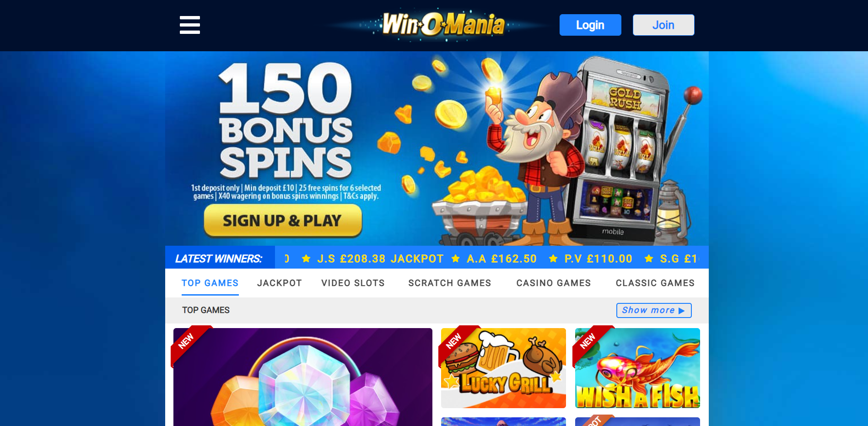This screenshot has height=426, width=868.
Task: Click the star beside J.S winner entry
Action: pyautogui.click(x=307, y=259)
